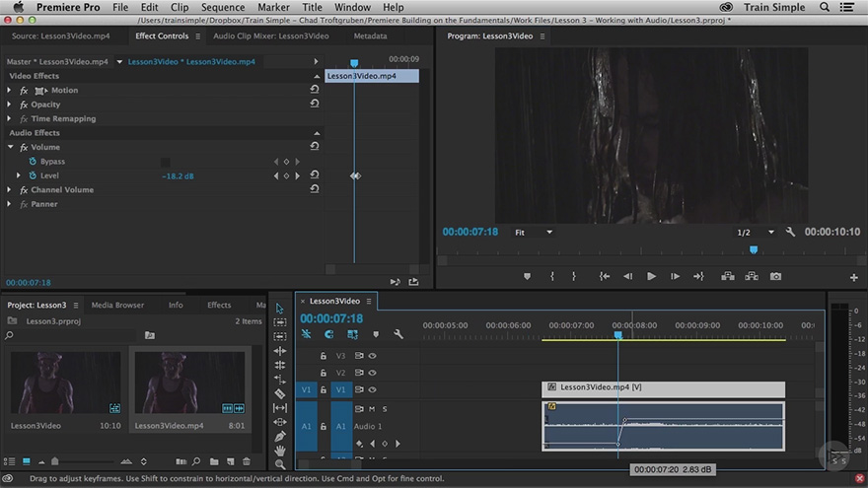The height and width of the screenshot is (488, 868).
Task: Open the Marker menu
Action: pos(273,7)
